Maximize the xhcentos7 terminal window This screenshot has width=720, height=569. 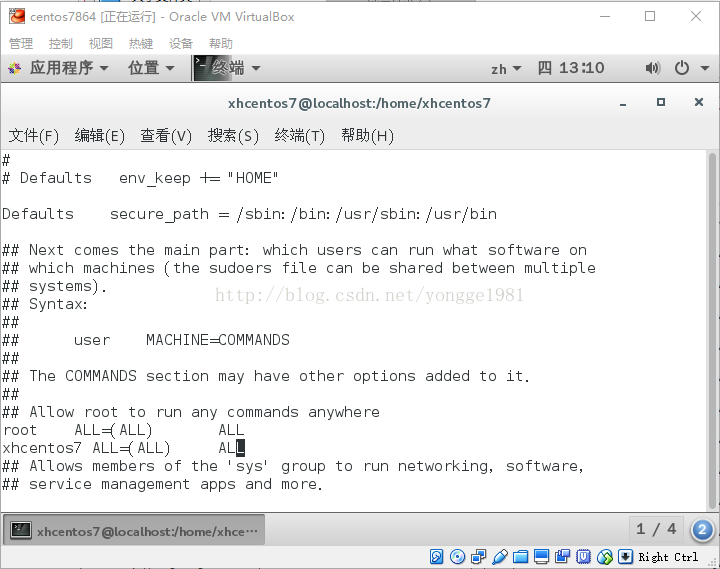(x=661, y=102)
